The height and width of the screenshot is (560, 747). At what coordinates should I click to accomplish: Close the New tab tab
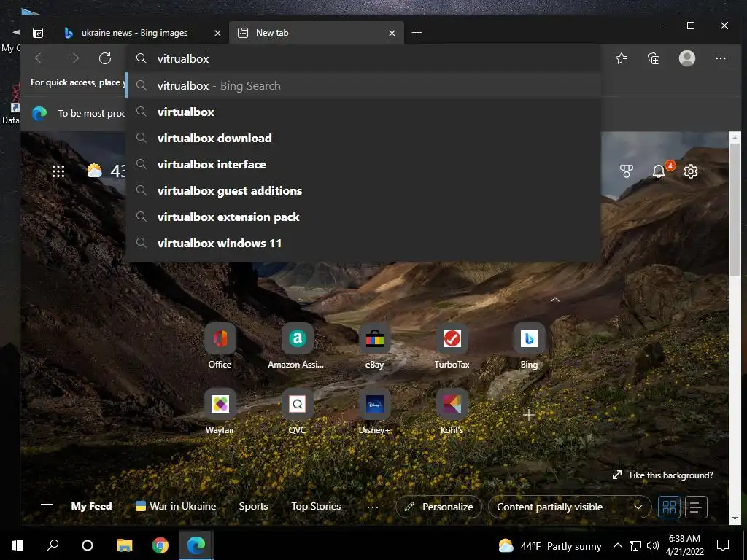pyautogui.click(x=392, y=33)
